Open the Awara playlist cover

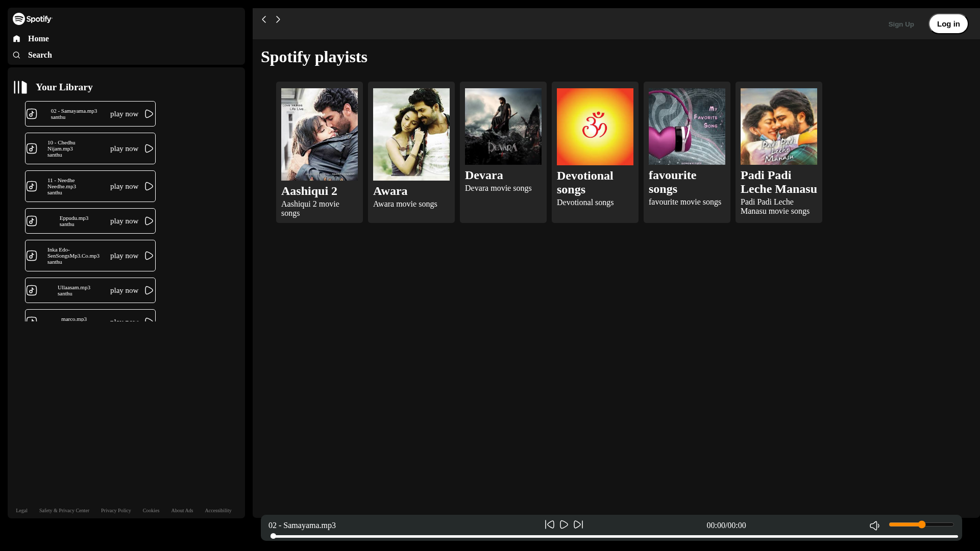point(411,134)
